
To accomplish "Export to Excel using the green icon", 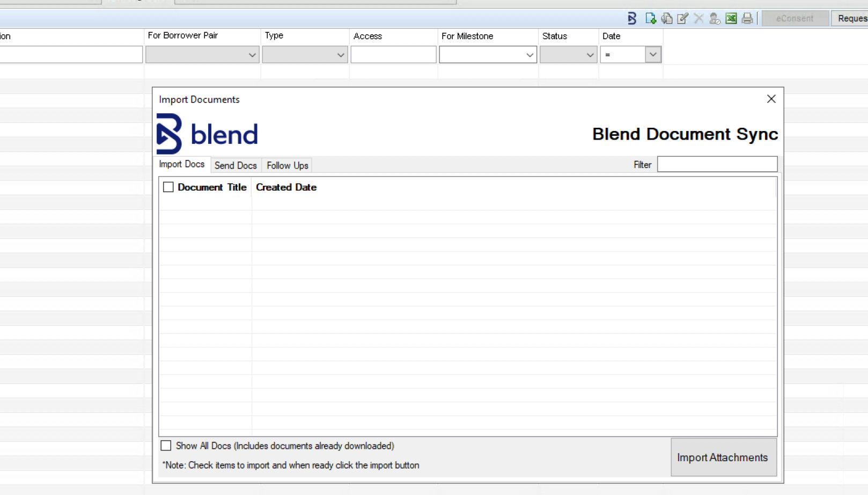I will coord(731,18).
